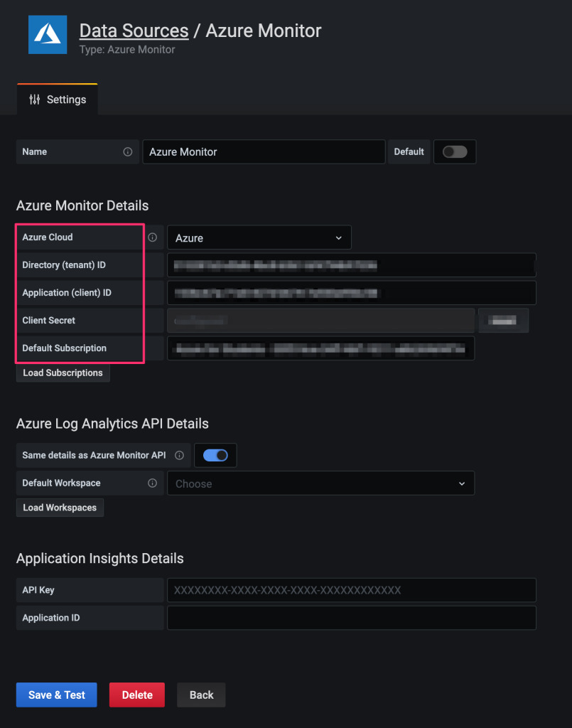572x728 pixels.
Task: Focus the Application ID input under Application Insights
Action: (352, 618)
